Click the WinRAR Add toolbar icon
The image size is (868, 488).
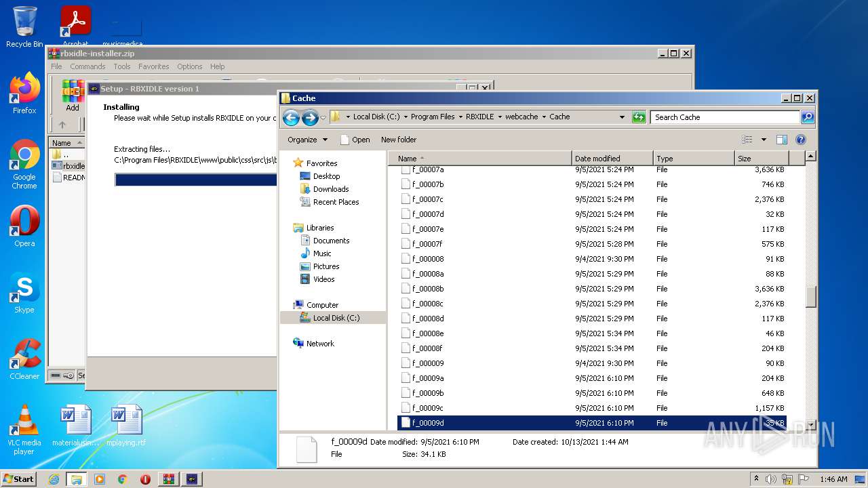[73, 96]
